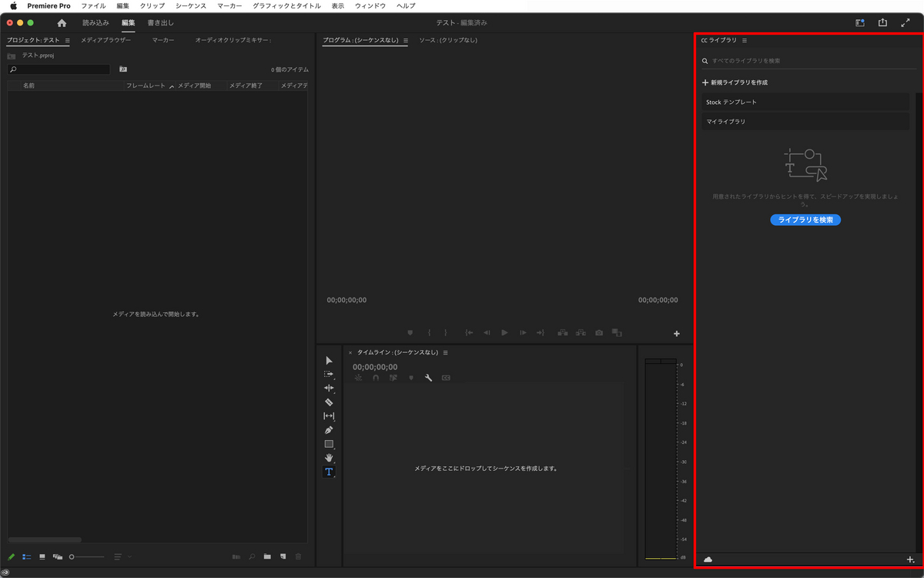Open the Project panel hamburger menu
The height and width of the screenshot is (578, 924).
pyautogui.click(x=67, y=40)
